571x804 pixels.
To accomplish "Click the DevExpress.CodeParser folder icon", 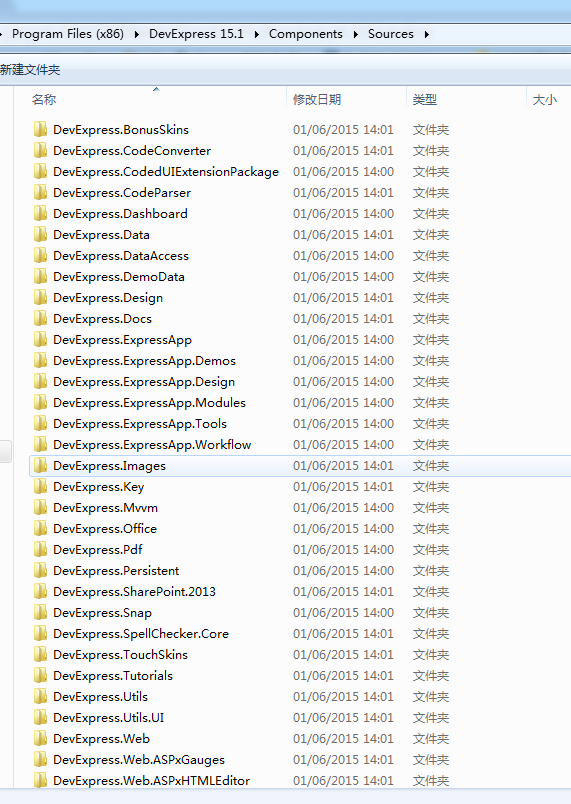I will tap(40, 192).
